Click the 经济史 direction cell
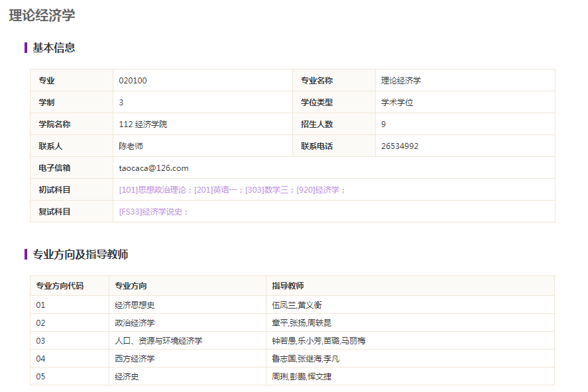 tap(127, 377)
